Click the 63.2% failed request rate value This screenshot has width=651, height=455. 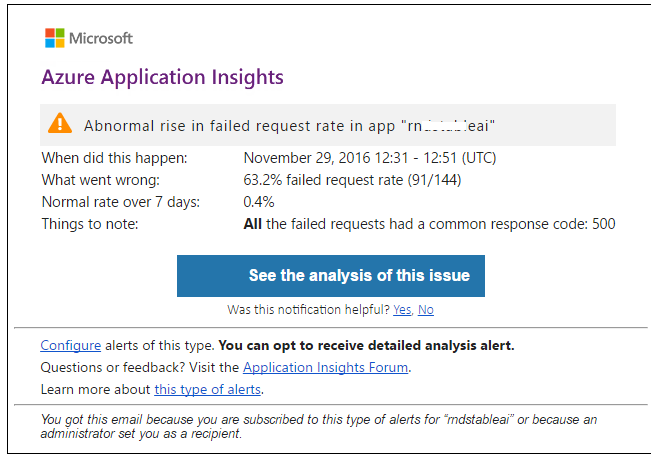352,180
